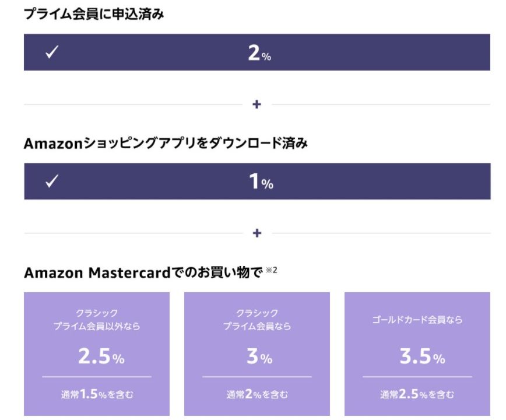Click the Amazon Mastercardでのお買い物で heading
Screen dimensions: 506x420
point(143,273)
